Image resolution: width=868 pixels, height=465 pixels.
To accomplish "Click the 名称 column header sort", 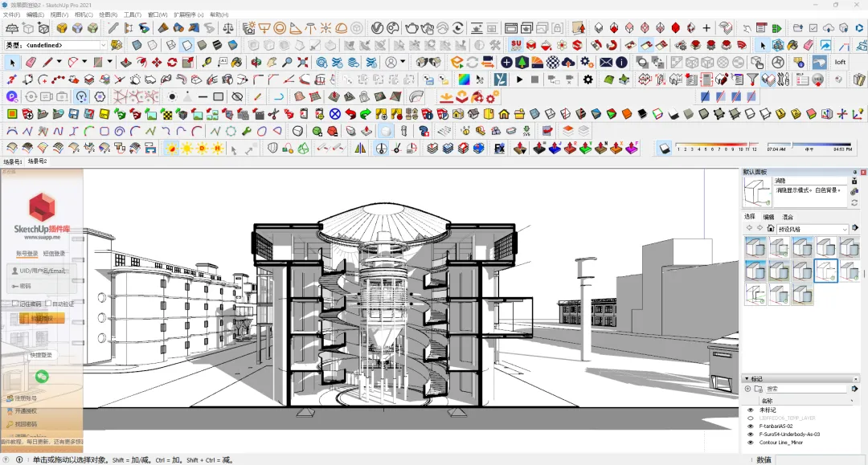I will coord(767,401).
